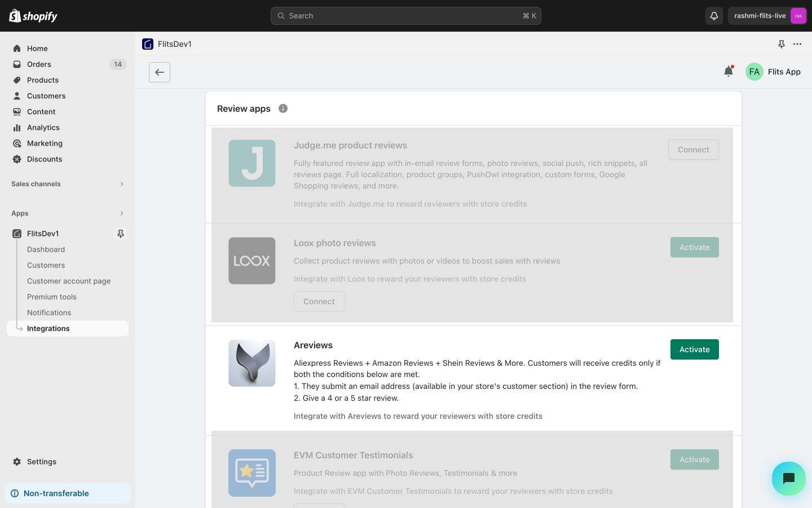Click the Home icon in the sidebar
This screenshot has width=812, height=508.
(x=17, y=49)
